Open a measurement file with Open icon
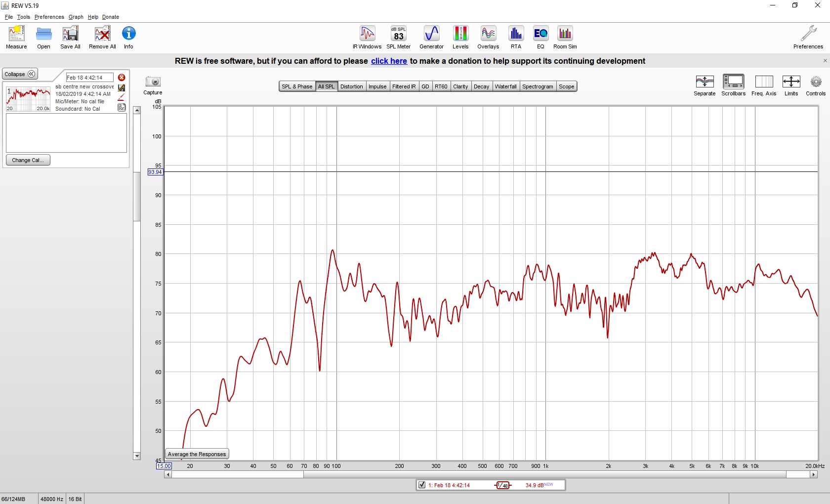Viewport: 830px width, 504px height. click(43, 38)
